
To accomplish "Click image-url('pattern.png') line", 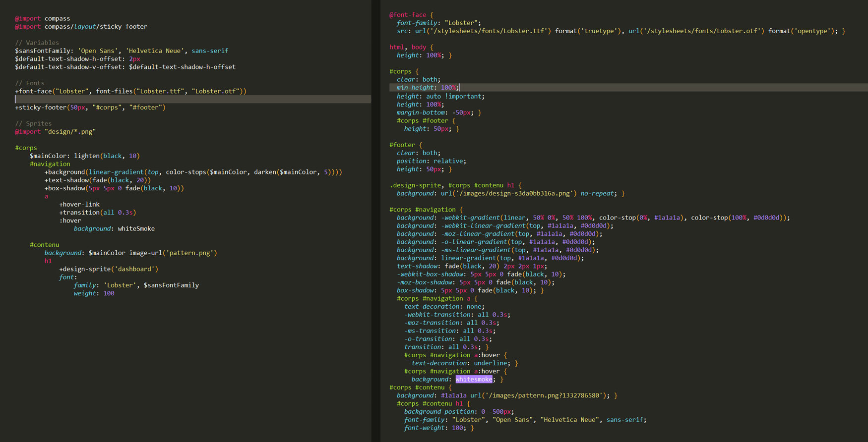I will pos(131,253).
